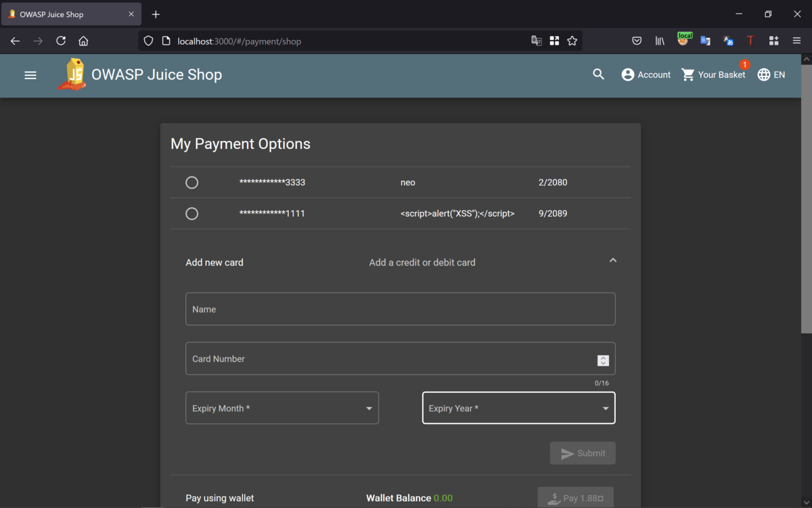Click the QR code icon in address bar
This screenshot has width=812, height=508.
[x=554, y=41]
